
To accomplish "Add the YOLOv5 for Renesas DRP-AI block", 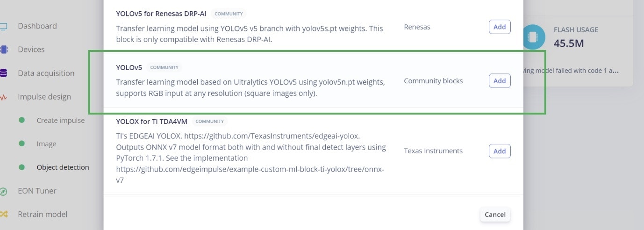I will click(500, 27).
